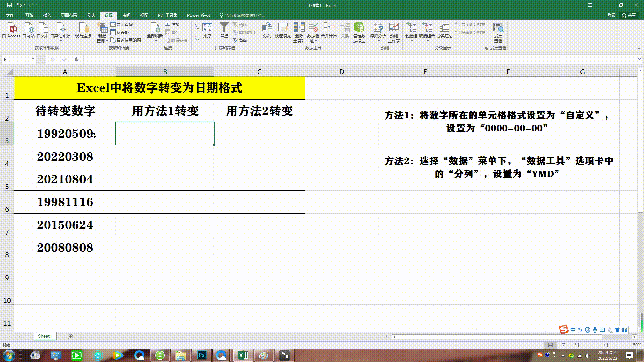Collapse the ribbon with arrow
Image resolution: width=644 pixels, height=362 pixels.
click(x=639, y=48)
